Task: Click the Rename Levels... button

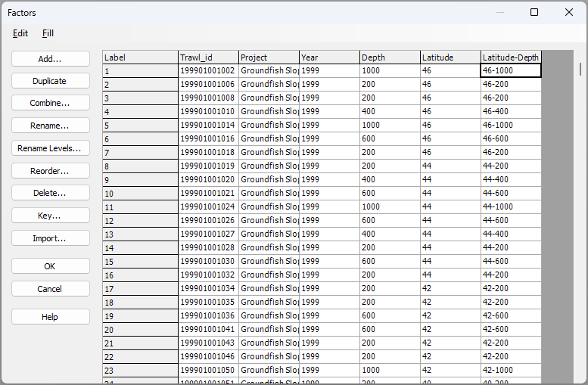Action: (x=50, y=148)
